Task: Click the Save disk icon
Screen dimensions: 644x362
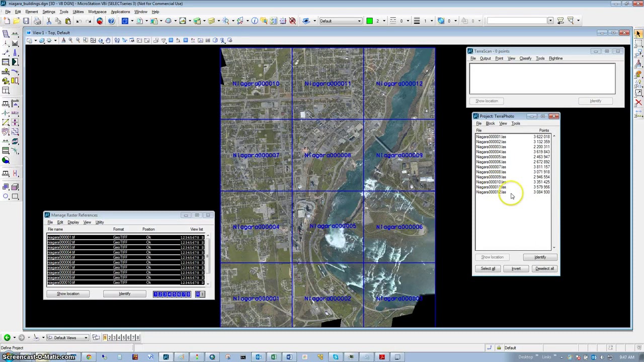Action: point(26,21)
